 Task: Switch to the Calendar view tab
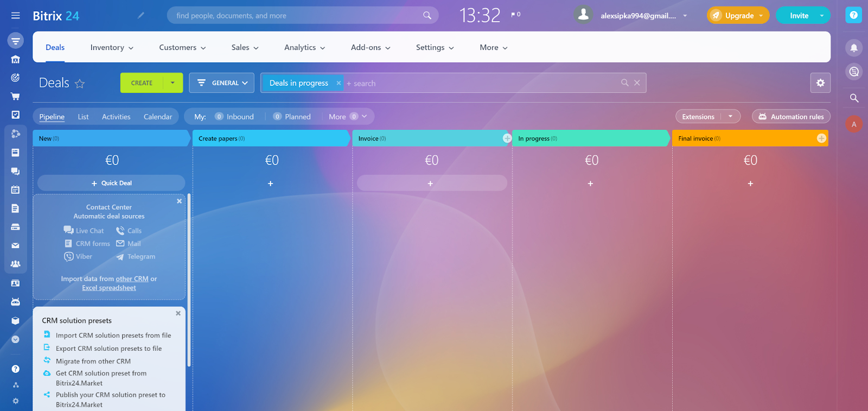point(157,117)
